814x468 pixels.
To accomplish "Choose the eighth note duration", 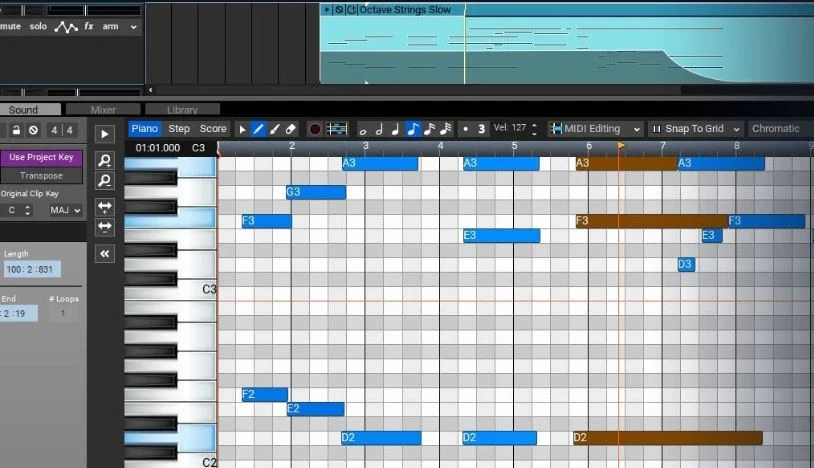I will coord(412,129).
